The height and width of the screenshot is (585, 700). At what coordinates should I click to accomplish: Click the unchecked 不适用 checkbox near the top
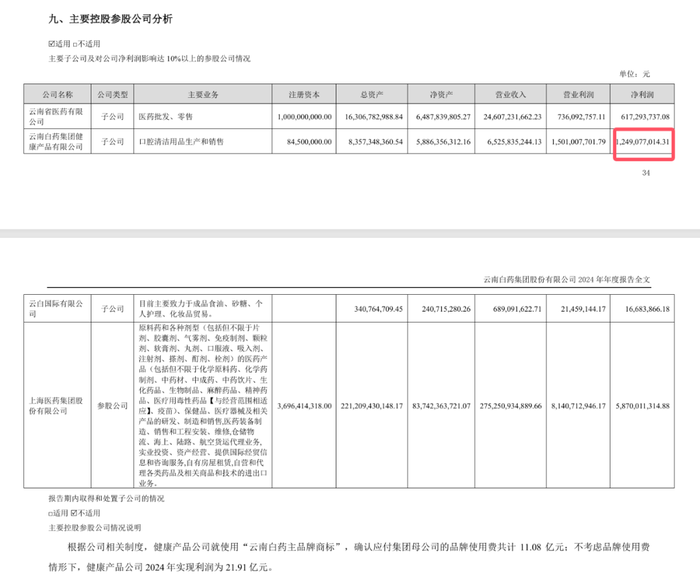pos(75,44)
